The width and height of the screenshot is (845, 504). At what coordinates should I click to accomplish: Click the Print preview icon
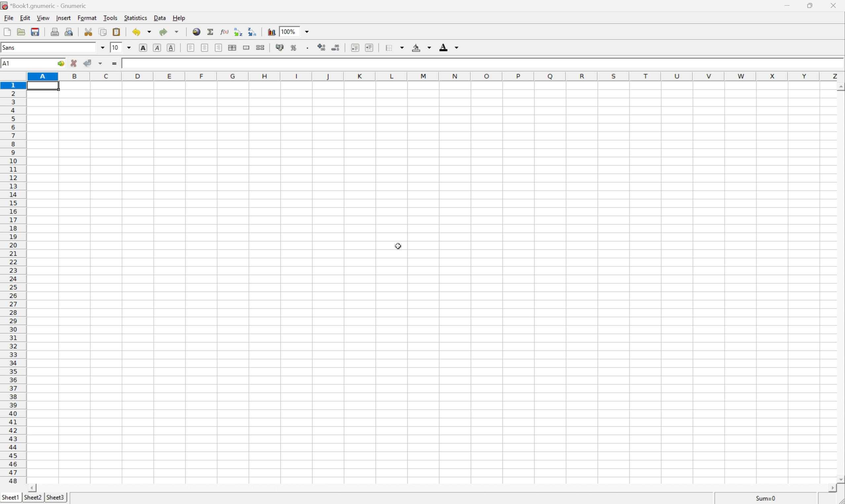coord(69,32)
